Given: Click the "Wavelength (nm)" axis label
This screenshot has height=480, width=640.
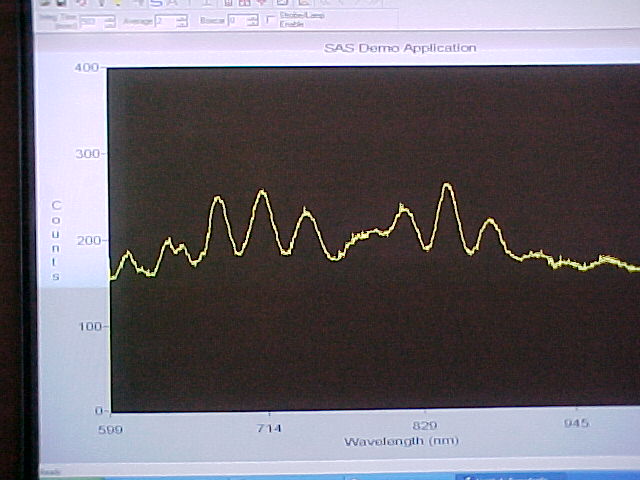Looking at the screenshot, I should click(x=401, y=441).
